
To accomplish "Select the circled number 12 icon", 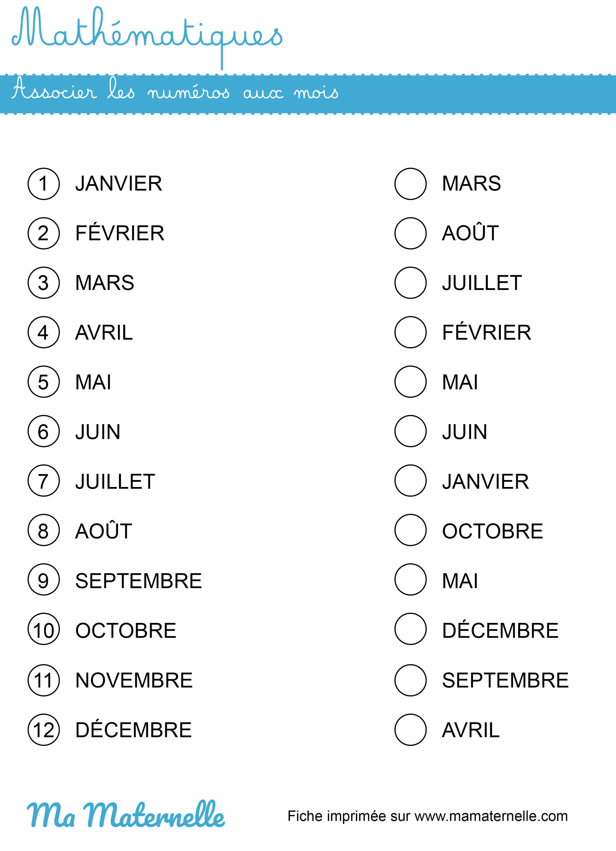I will point(44,730).
